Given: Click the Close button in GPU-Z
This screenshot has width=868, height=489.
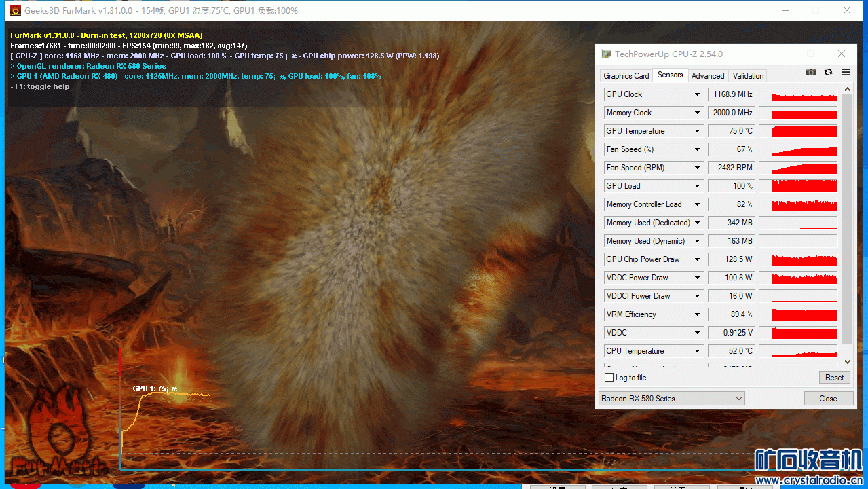Looking at the screenshot, I should click(828, 399).
